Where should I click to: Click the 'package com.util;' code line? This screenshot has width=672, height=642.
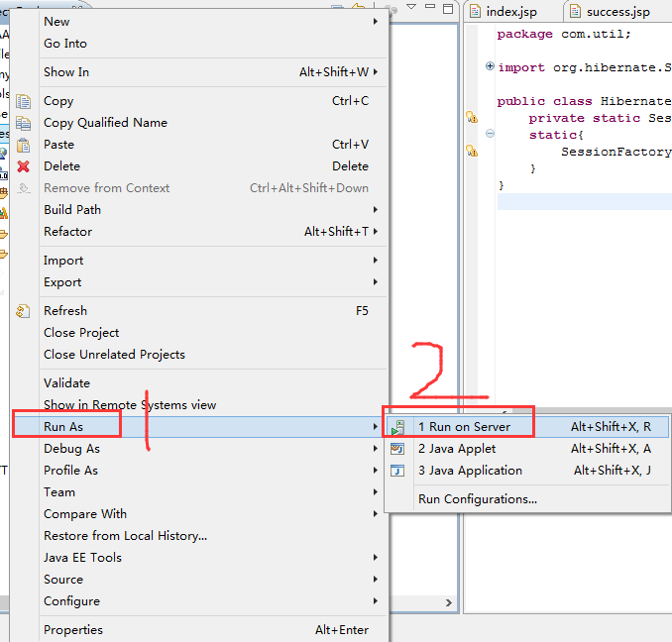pyautogui.click(x=564, y=34)
